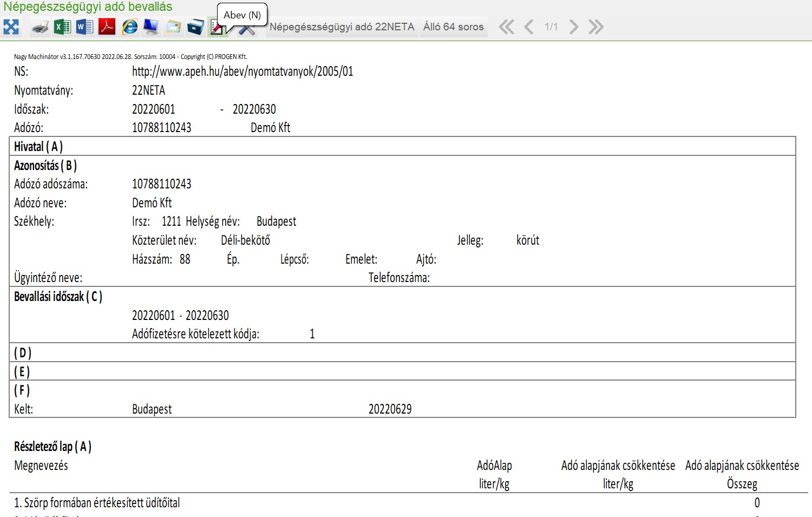The image size is (812, 517).
Task: Click the Székhely label
Action: pos(34,221)
